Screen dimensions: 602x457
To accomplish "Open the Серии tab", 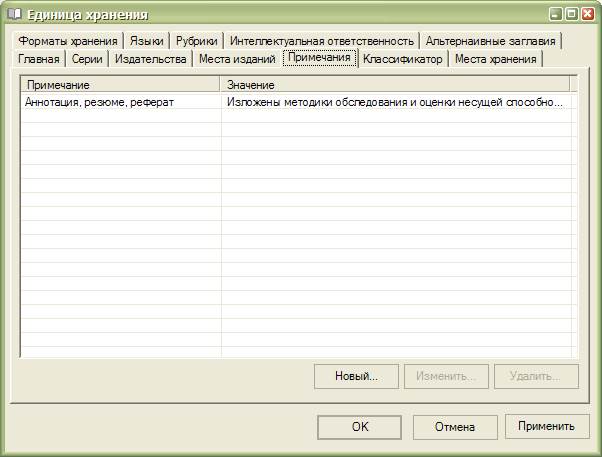I will pos(87,60).
